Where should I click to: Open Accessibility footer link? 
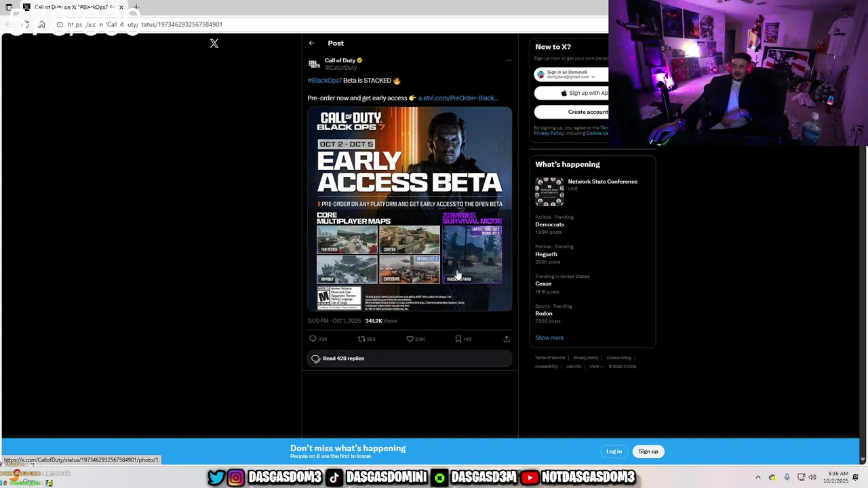pyautogui.click(x=547, y=367)
